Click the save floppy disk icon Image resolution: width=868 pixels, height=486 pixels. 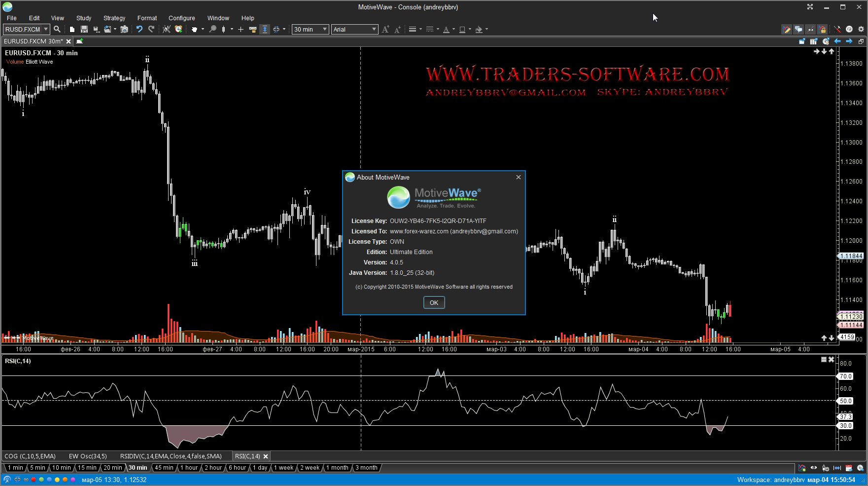[x=84, y=29]
